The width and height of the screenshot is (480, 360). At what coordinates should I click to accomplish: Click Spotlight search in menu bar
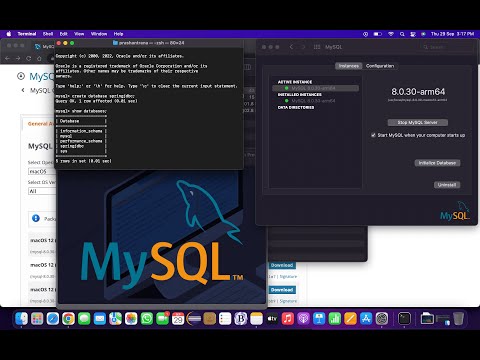pyautogui.click(x=402, y=34)
